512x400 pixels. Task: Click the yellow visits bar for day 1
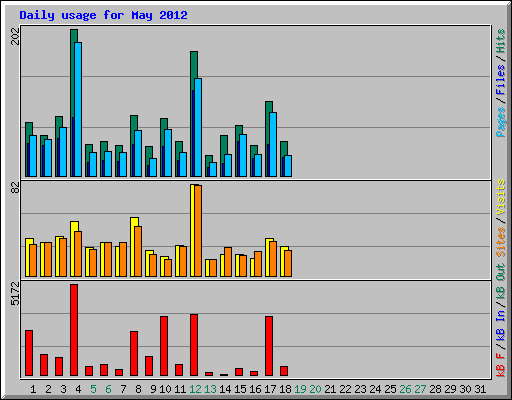click(27, 257)
